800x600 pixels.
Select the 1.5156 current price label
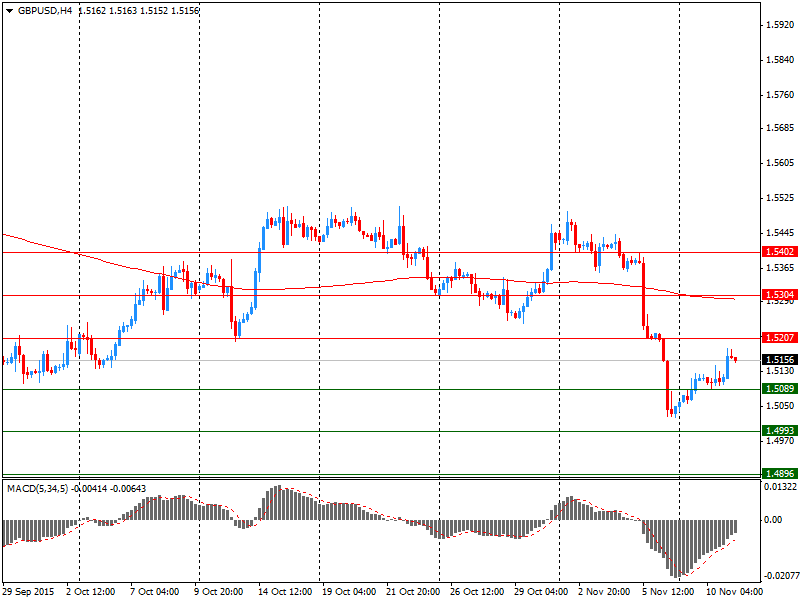pyautogui.click(x=780, y=360)
